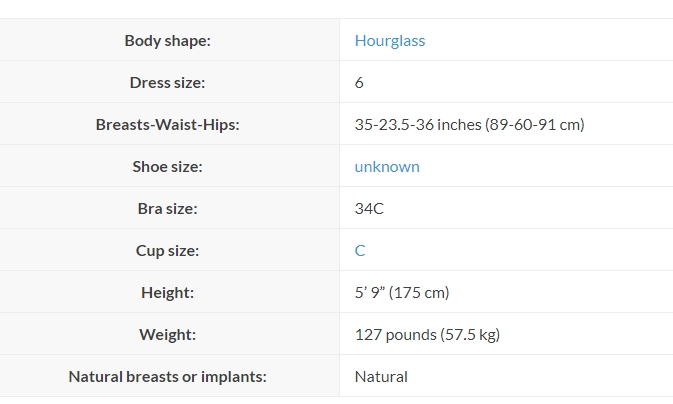Click the Natural breasts or implants label

point(167,377)
